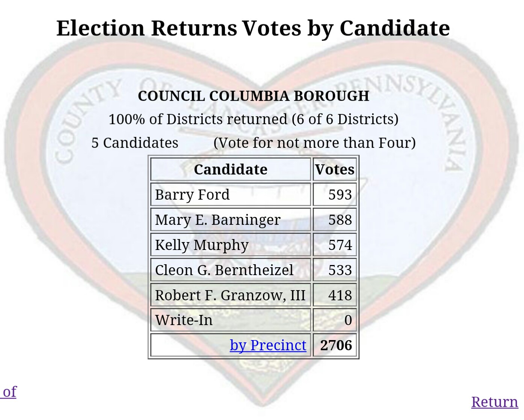Click the 'Vote for not more than Four' text
Viewport: 524px width, 420px height.
314,143
